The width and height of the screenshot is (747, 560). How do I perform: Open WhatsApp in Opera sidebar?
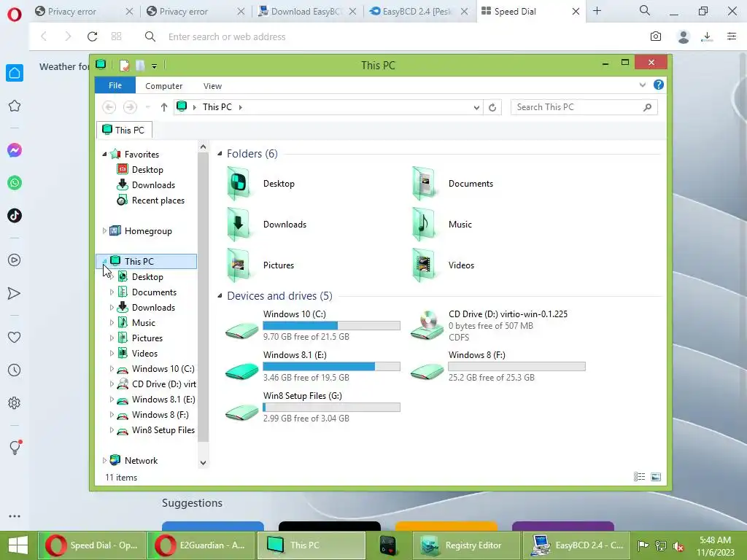click(x=15, y=183)
